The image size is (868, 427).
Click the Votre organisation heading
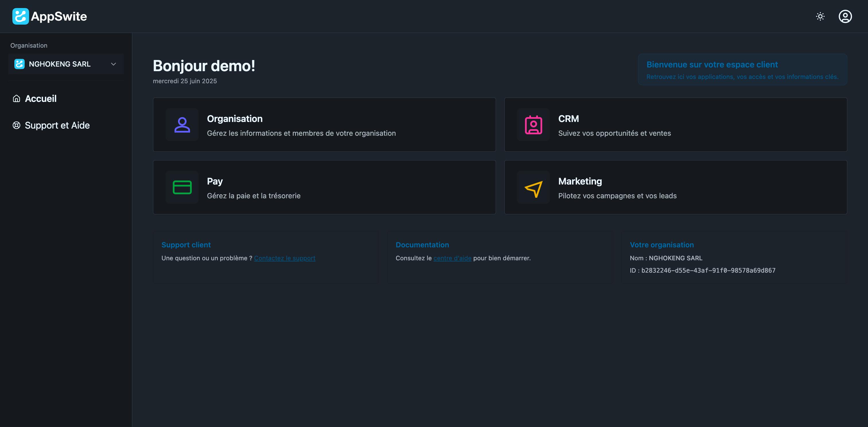(x=662, y=245)
